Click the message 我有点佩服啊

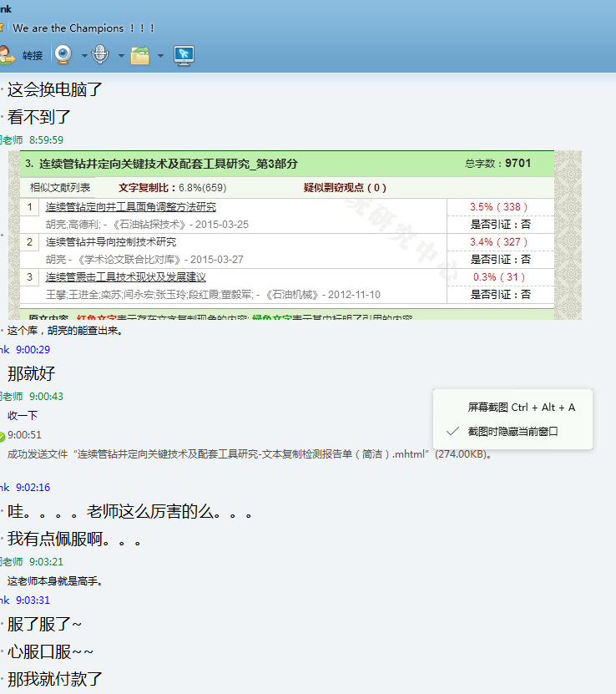click(73, 539)
